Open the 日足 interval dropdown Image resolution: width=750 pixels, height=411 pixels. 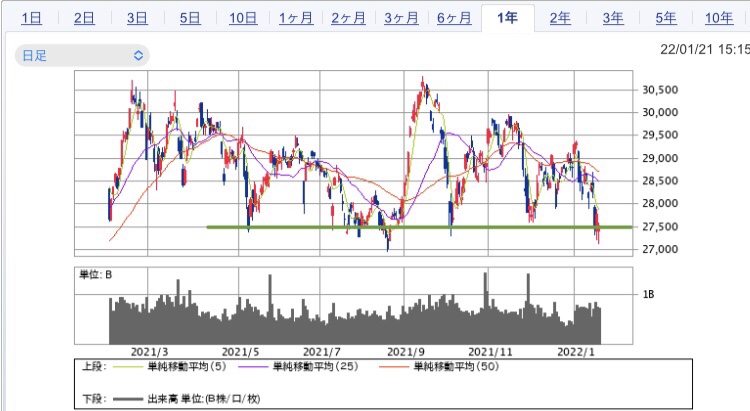tap(82, 56)
